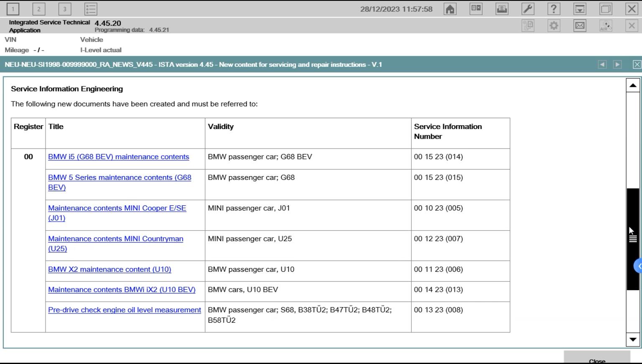The height and width of the screenshot is (364, 642).
Task: Click the scrollbar up arrow
Action: (633, 85)
